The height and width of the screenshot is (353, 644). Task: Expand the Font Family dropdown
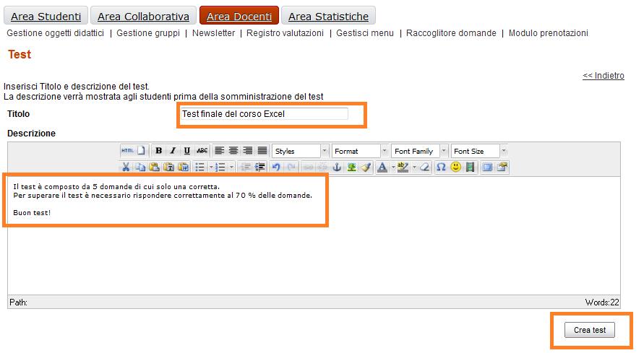click(419, 151)
